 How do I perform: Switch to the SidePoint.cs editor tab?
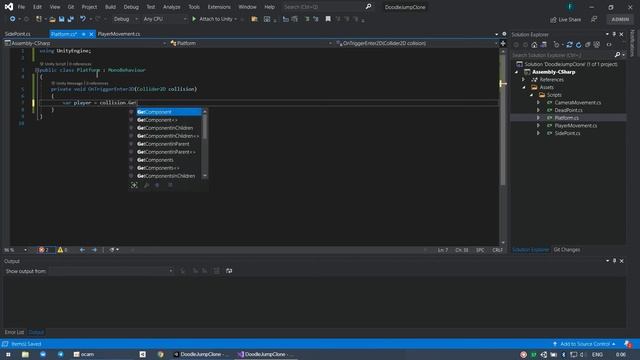[18, 34]
